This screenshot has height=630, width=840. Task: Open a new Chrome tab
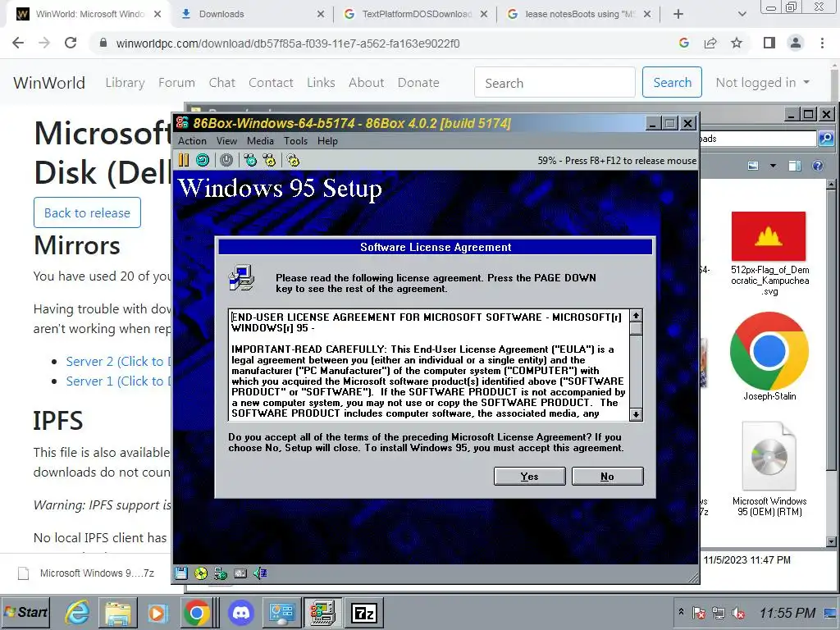(678, 14)
